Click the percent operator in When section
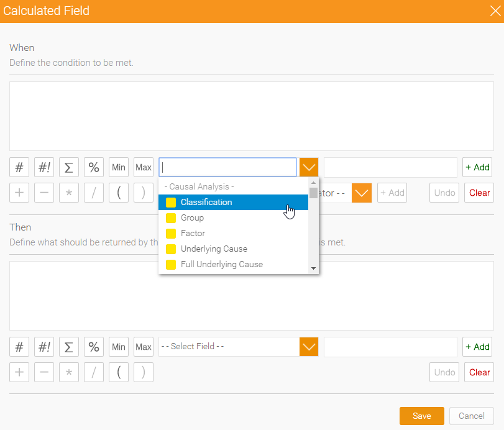The width and height of the screenshot is (504, 430). coord(93,167)
